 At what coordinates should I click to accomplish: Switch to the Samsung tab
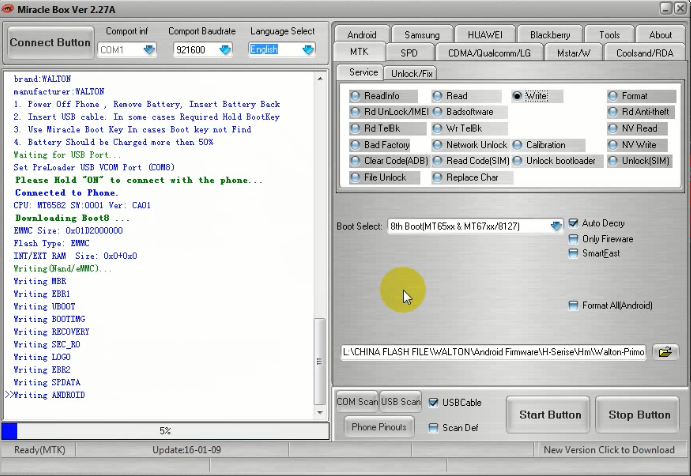click(422, 34)
